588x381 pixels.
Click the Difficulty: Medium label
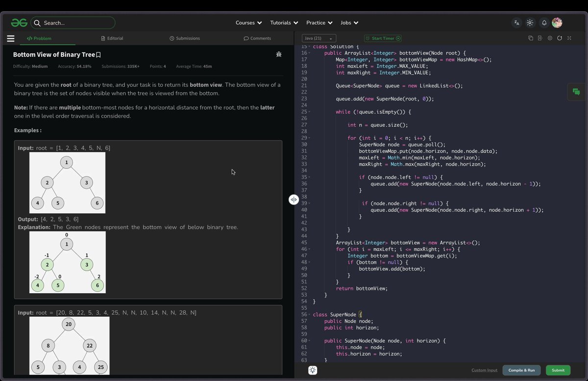30,66
